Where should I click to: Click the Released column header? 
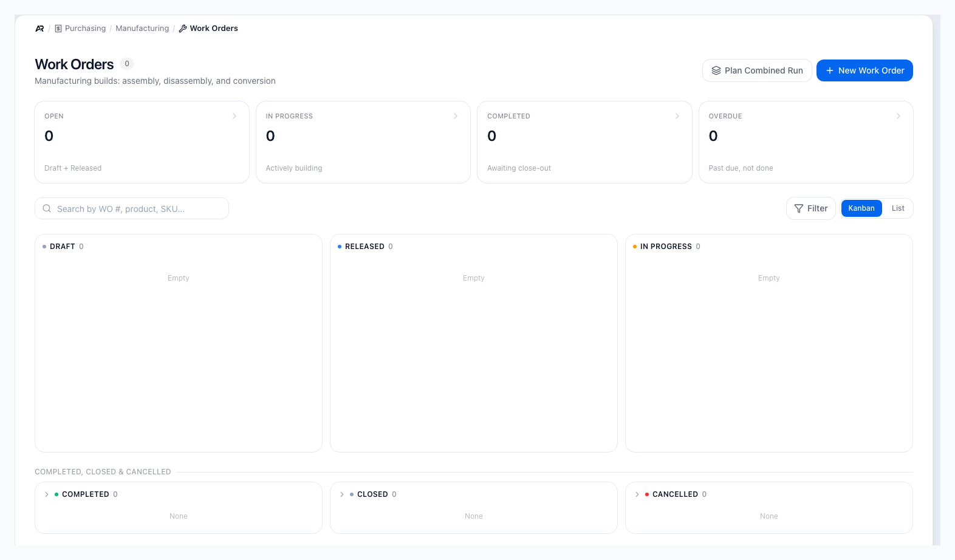365,247
